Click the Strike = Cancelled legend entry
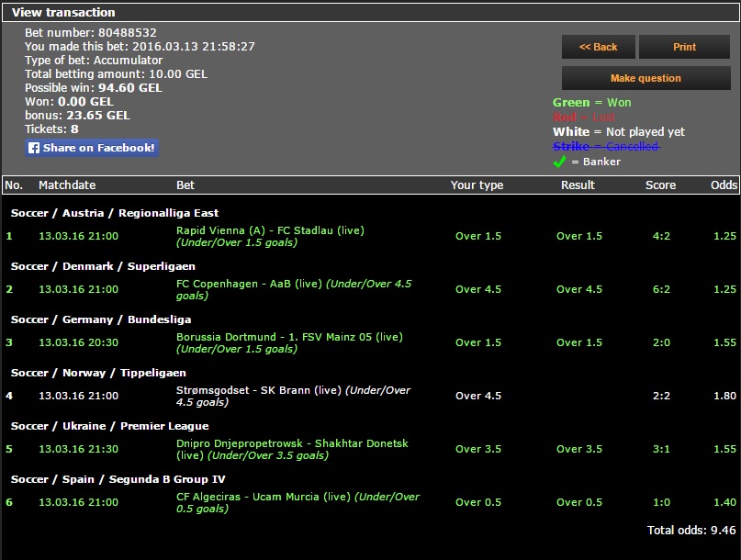The image size is (741, 560). point(606,147)
